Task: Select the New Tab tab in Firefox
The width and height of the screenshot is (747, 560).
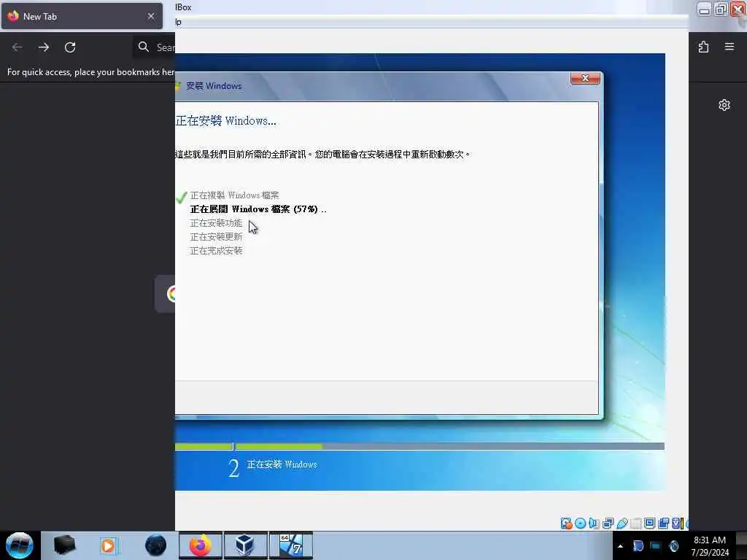Action: click(82, 16)
